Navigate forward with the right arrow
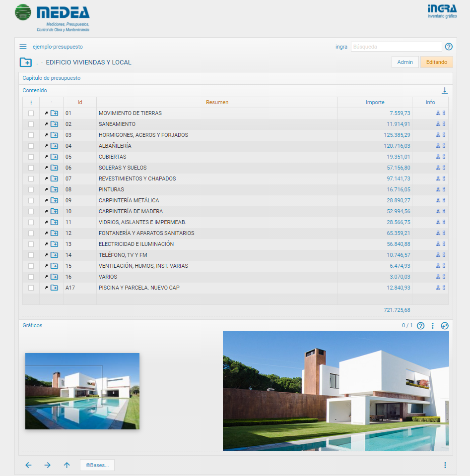 click(x=47, y=465)
